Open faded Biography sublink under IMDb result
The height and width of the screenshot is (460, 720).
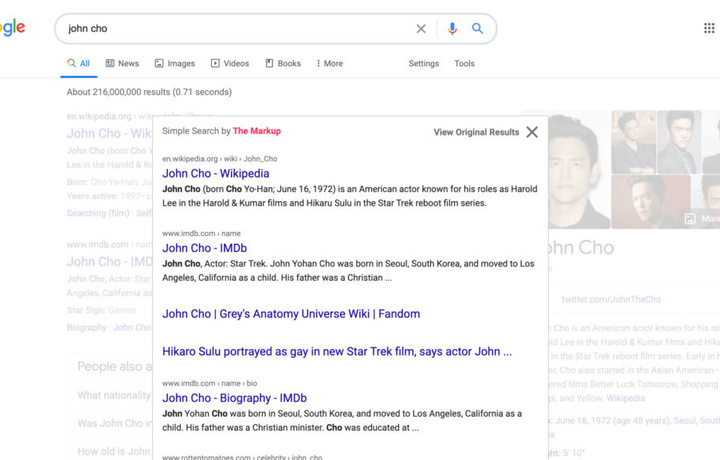(x=86, y=327)
